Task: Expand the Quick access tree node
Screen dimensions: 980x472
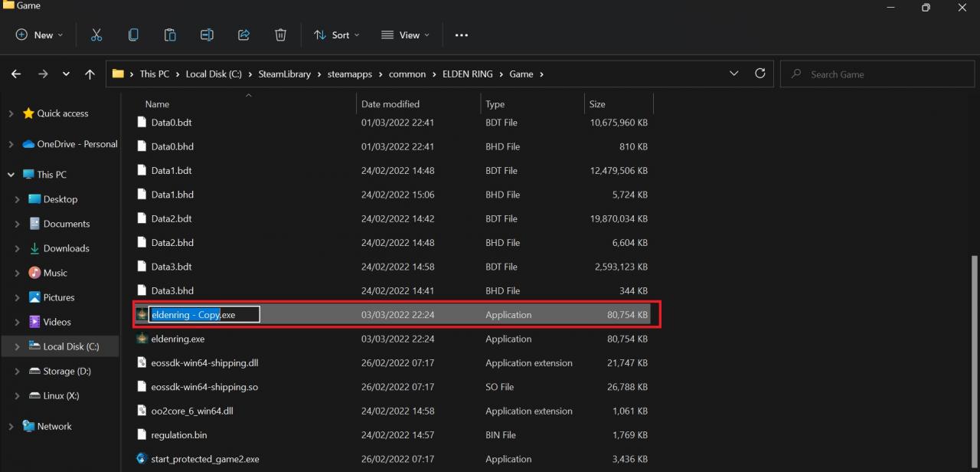Action: point(11,113)
